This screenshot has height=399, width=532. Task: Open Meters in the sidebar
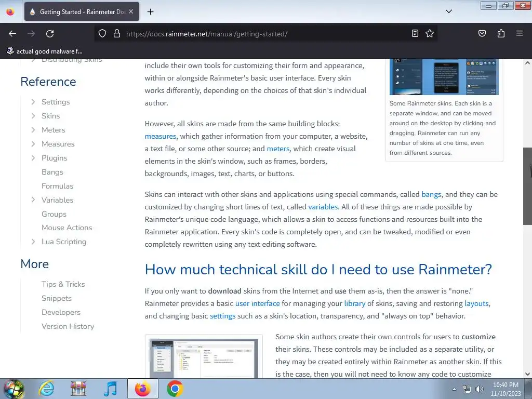[x=54, y=130]
